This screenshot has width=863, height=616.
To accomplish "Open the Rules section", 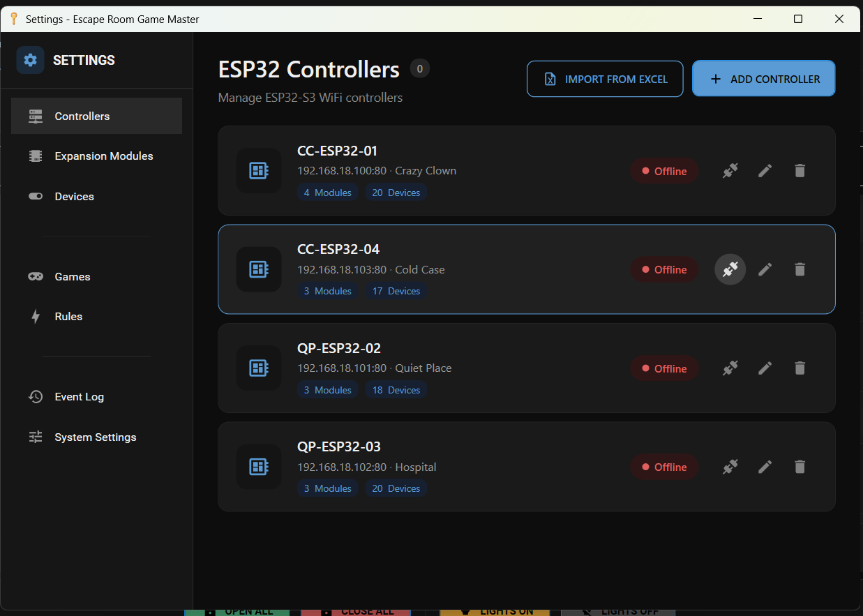I will coord(96,317).
